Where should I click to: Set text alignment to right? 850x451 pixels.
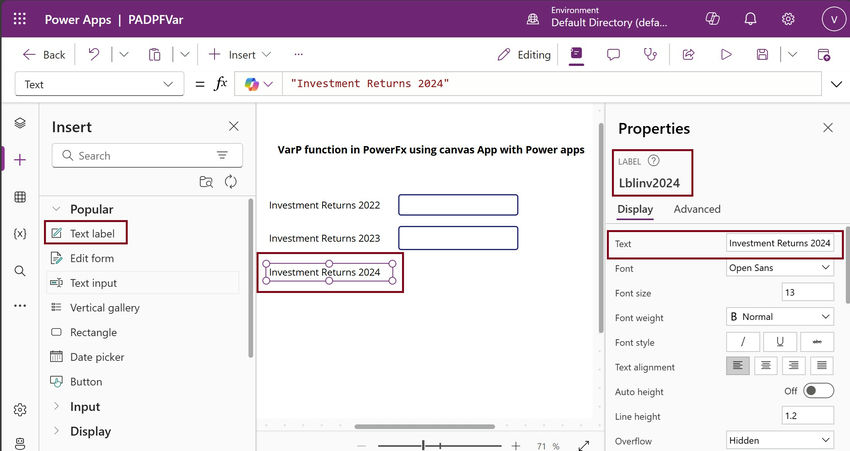click(794, 366)
